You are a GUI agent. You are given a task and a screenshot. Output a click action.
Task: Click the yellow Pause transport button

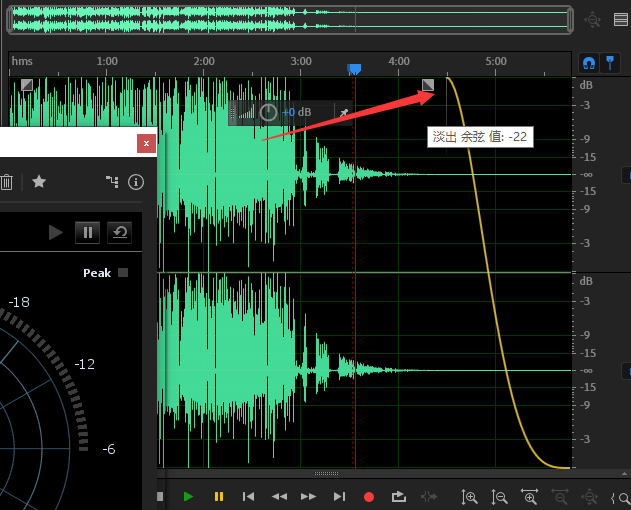pos(219,497)
